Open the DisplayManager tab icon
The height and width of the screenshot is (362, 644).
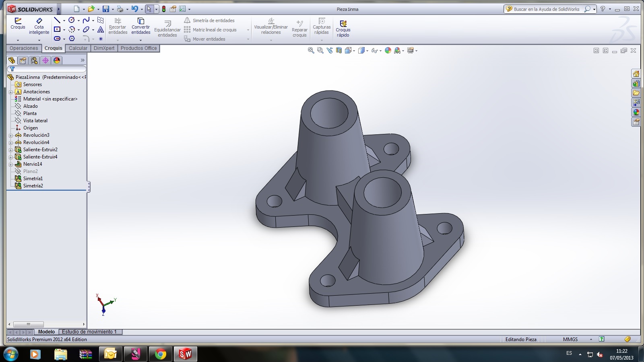click(57, 60)
